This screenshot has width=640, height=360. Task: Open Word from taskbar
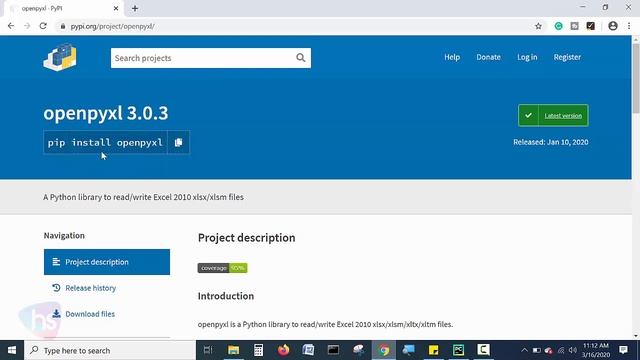(308, 350)
